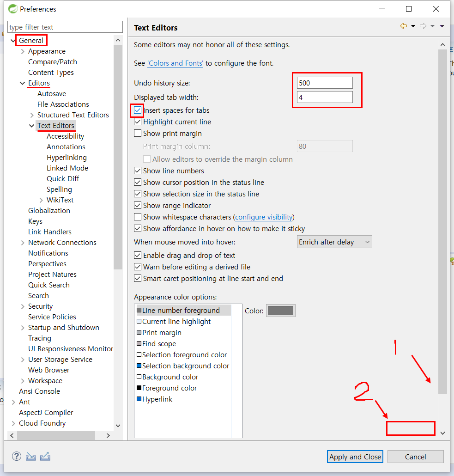Click the tree horizontal scrollbar thumb
The width and height of the screenshot is (454, 476).
coord(56,435)
